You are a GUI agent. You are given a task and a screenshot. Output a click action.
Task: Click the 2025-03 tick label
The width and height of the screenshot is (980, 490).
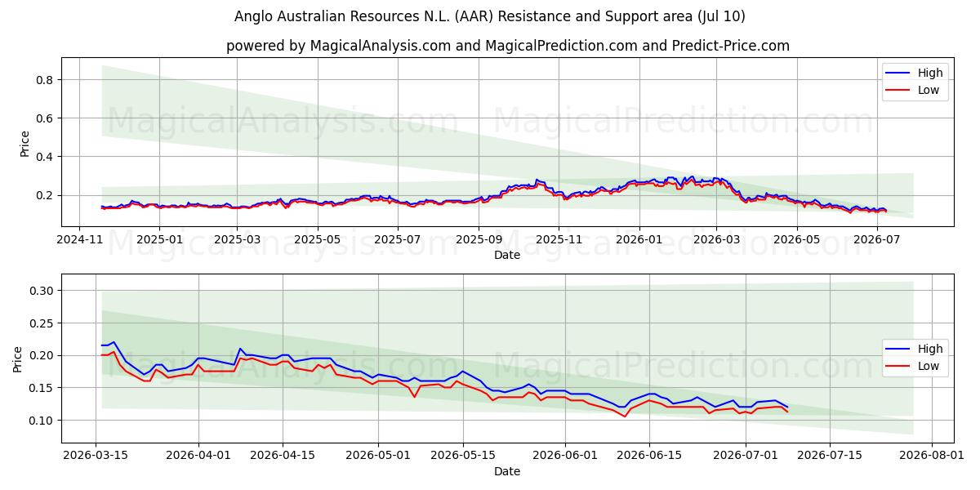[x=238, y=239]
